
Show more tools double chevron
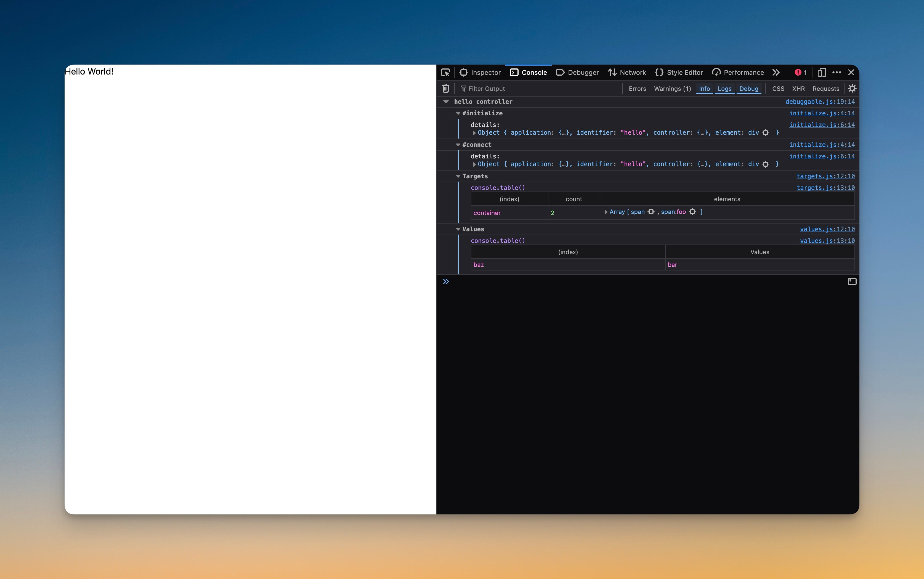(776, 72)
